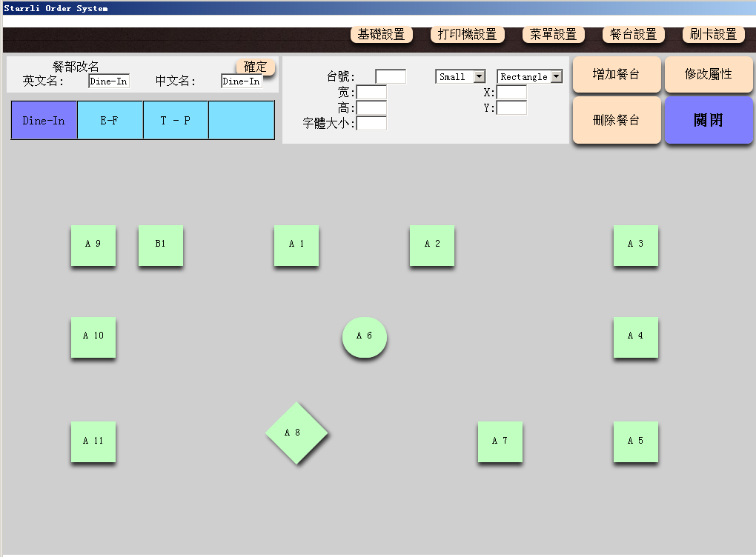The height and width of the screenshot is (557, 756).
Task: Switch to the E-F section tab
Action: [x=110, y=120]
